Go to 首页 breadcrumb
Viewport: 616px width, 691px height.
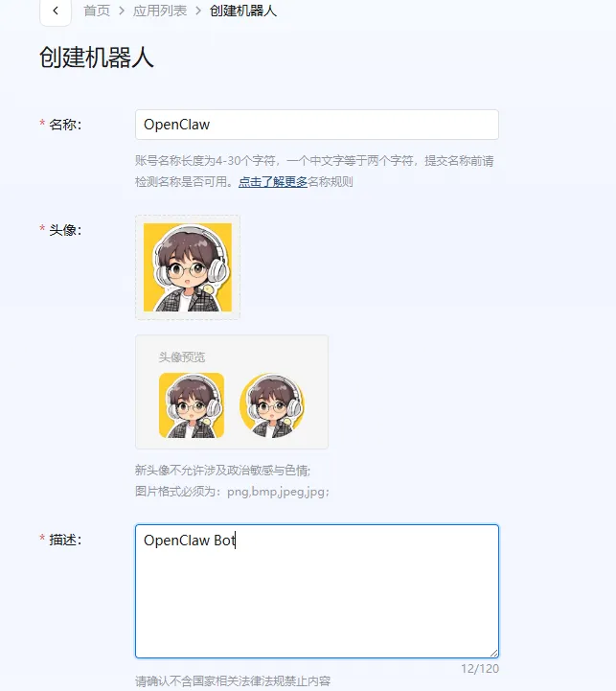click(x=97, y=11)
